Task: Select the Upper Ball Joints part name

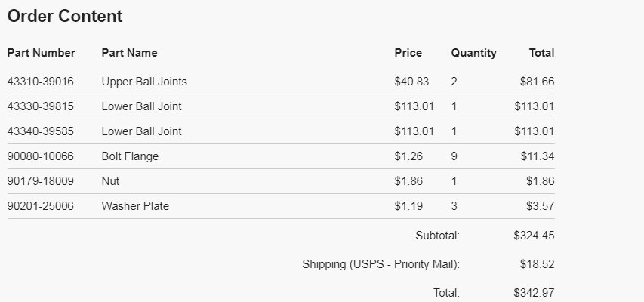Action: click(144, 82)
